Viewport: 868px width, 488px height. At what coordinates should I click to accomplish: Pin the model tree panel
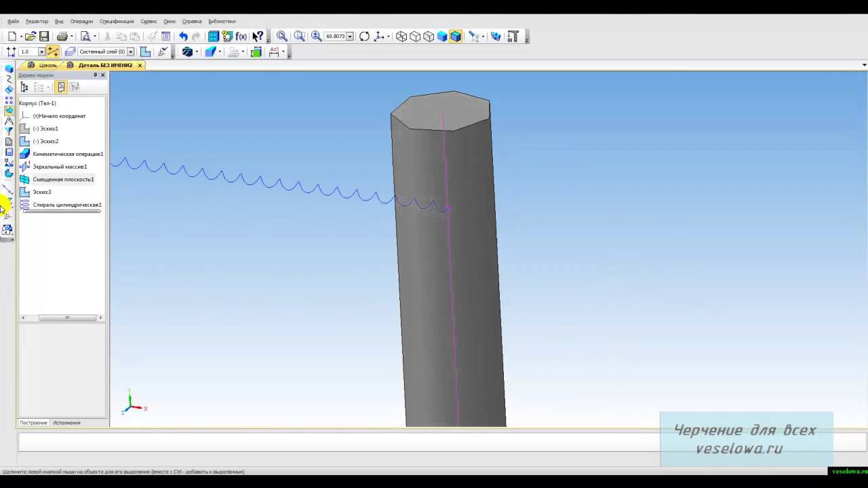click(95, 75)
